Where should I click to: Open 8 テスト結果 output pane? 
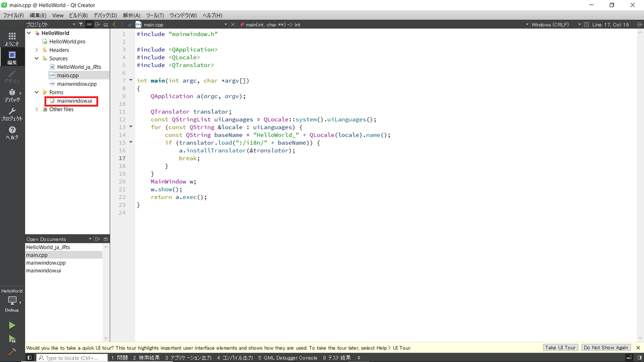click(x=336, y=358)
